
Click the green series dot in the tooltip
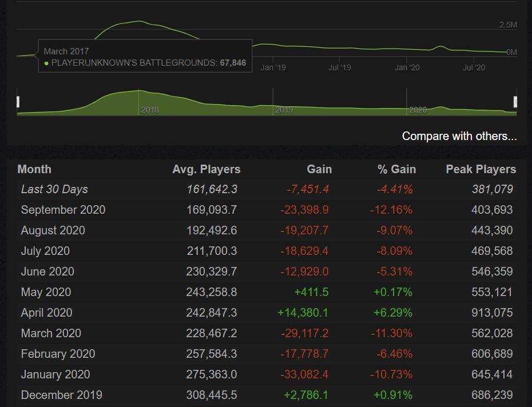46,63
